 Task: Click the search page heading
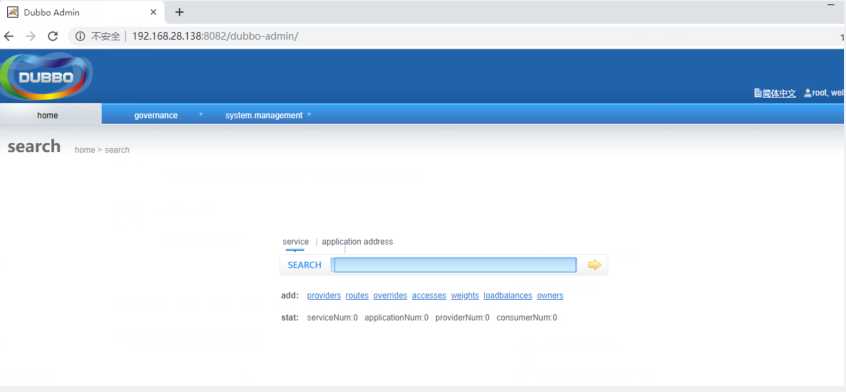(x=34, y=146)
